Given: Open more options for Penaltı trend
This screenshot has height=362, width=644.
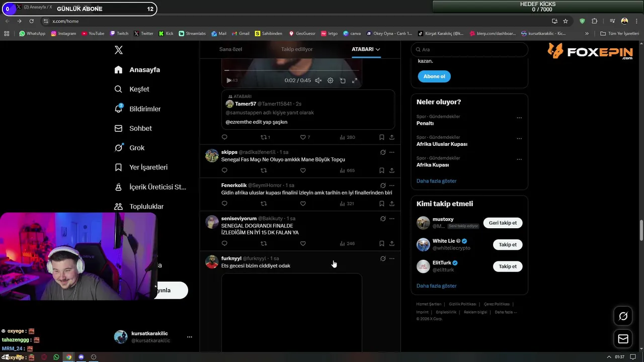Looking at the screenshot, I should pyautogui.click(x=519, y=118).
